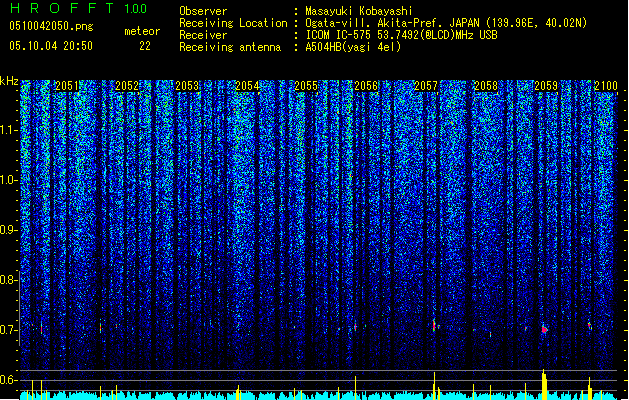Click the Receiver label

tap(203, 35)
